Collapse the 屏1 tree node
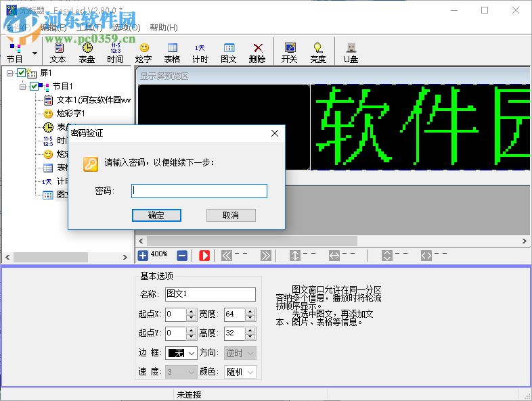 point(10,73)
